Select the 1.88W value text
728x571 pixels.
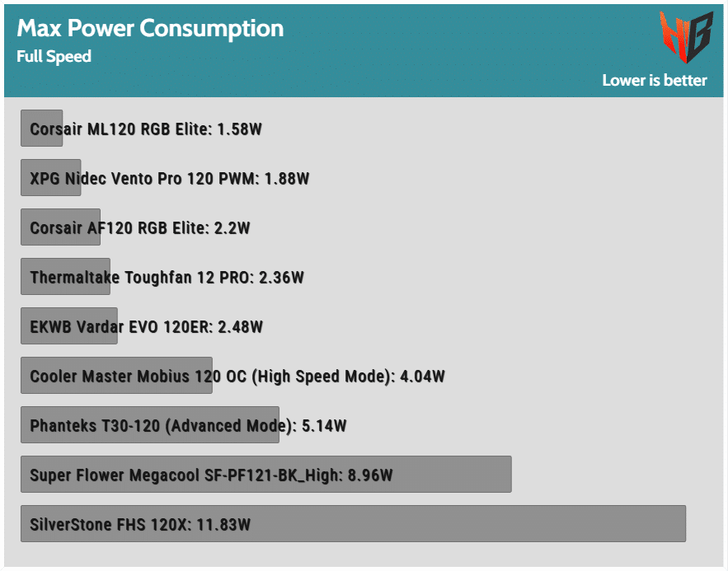click(x=287, y=179)
